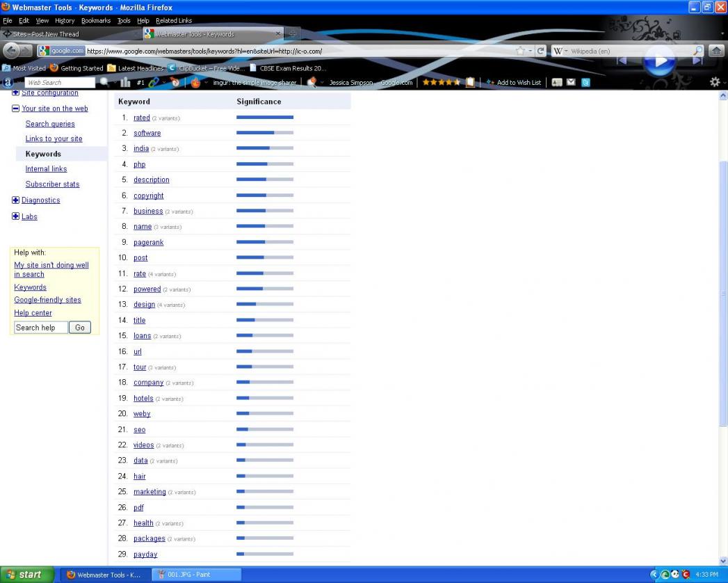Screen dimensions: 728x583
Task: Collapse the Your site on the web section
Action: pyautogui.click(x=15, y=109)
